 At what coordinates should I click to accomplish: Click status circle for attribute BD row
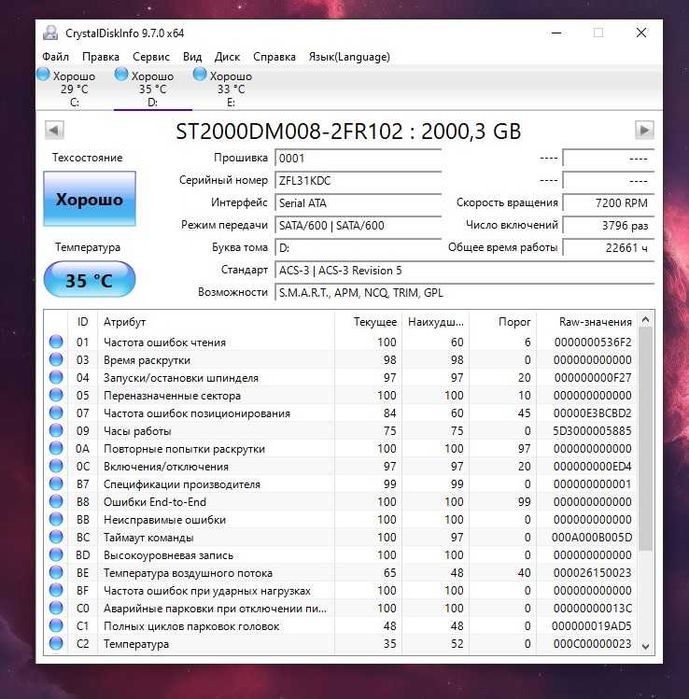pos(56,555)
